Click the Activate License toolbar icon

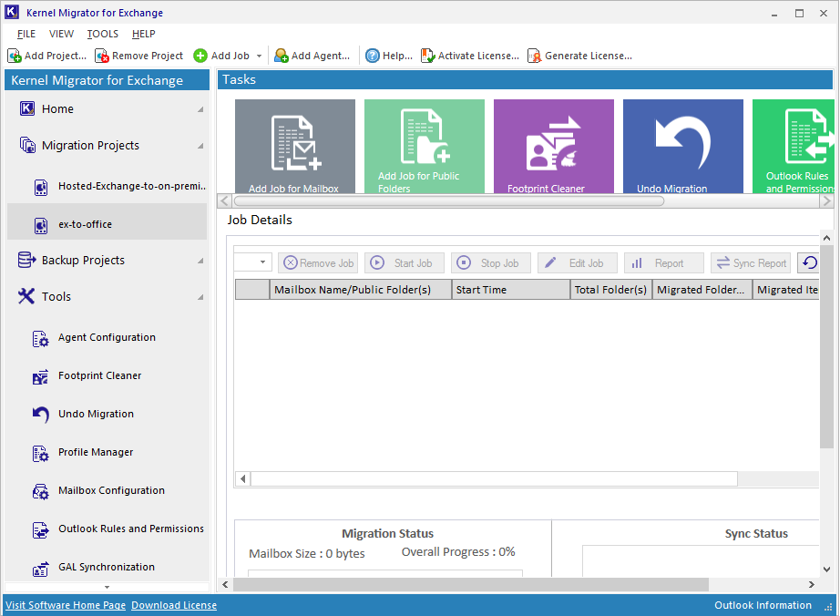[x=427, y=56]
